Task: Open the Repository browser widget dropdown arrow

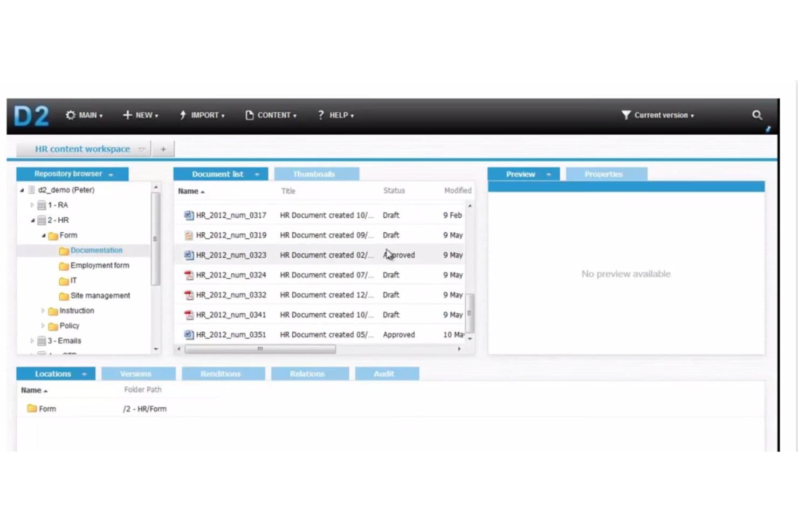Action: pos(111,175)
